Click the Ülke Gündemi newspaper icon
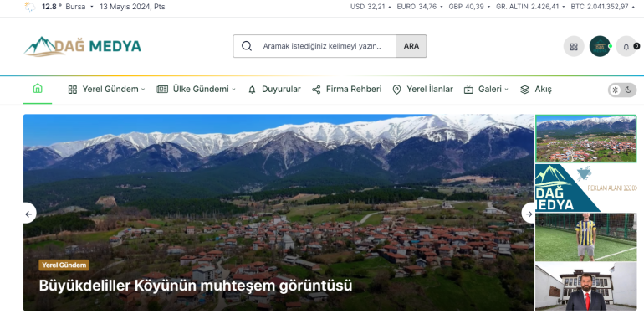 162,90
